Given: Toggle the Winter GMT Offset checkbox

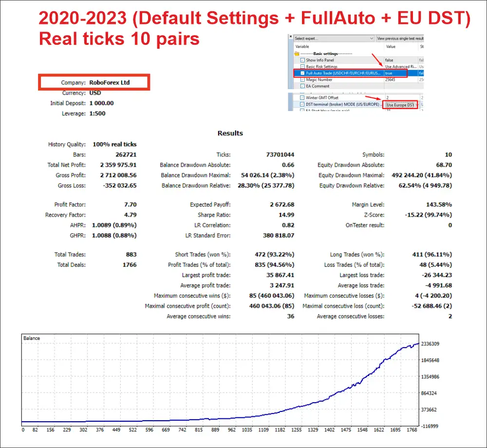Looking at the screenshot, I should point(302,98).
